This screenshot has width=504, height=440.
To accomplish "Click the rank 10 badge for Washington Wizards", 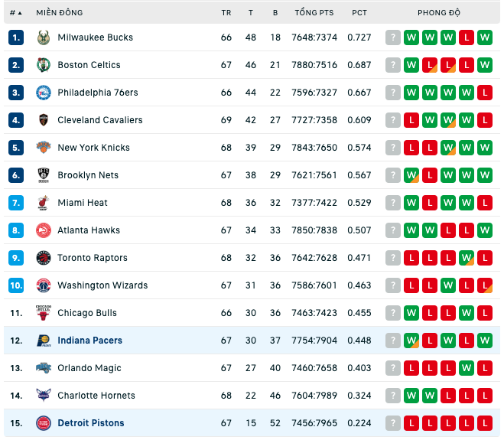I will [x=16, y=285].
